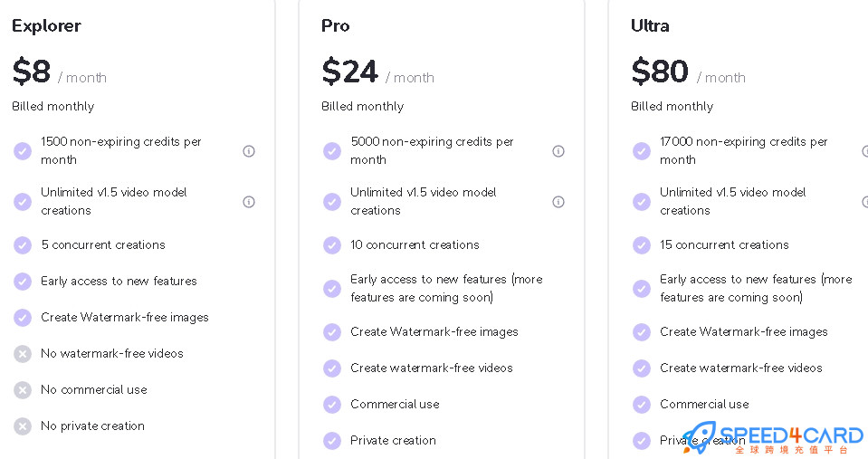The height and width of the screenshot is (459, 868).
Task: Click checkmark icon for Ultra 15 concurrent creations
Action: point(642,245)
